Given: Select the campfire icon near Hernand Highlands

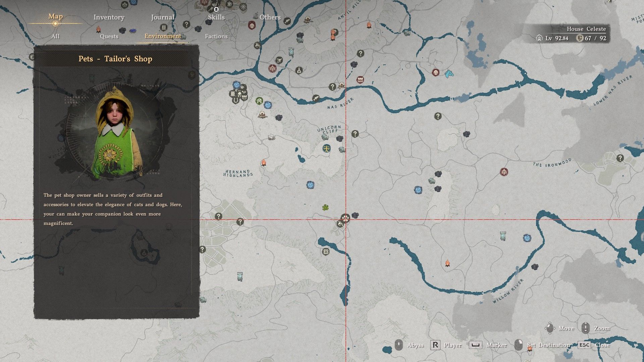Looking at the screenshot, I should pyautogui.click(x=264, y=163).
